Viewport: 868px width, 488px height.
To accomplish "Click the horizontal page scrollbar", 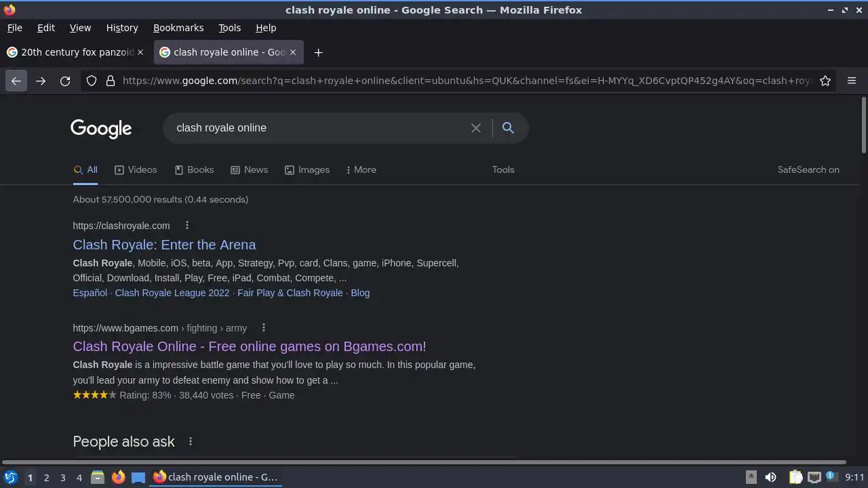I will tap(423, 463).
